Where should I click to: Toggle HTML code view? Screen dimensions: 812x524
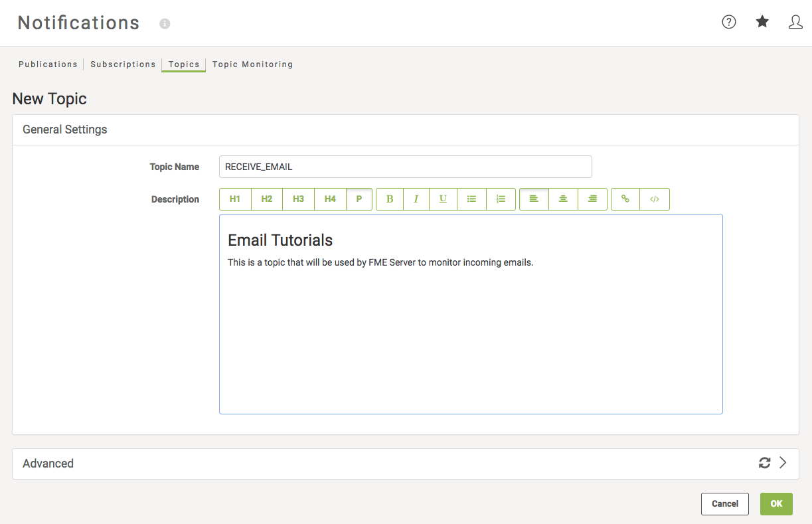pyautogui.click(x=655, y=199)
